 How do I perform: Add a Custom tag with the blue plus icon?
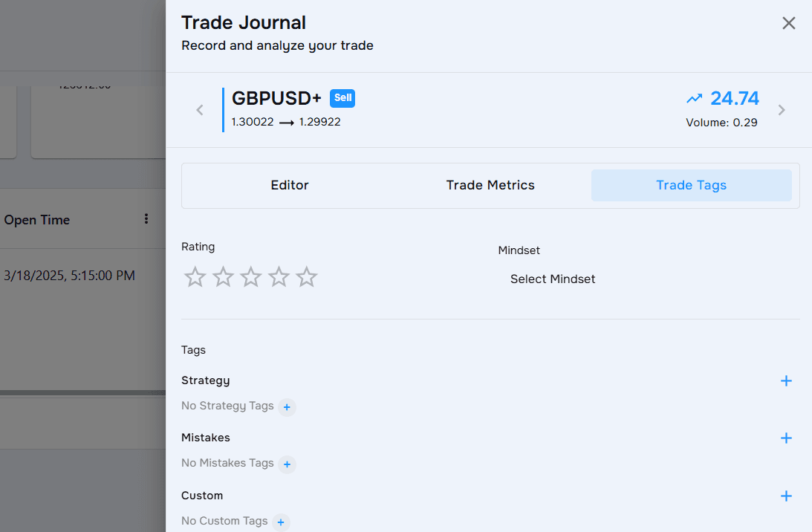[x=786, y=496]
